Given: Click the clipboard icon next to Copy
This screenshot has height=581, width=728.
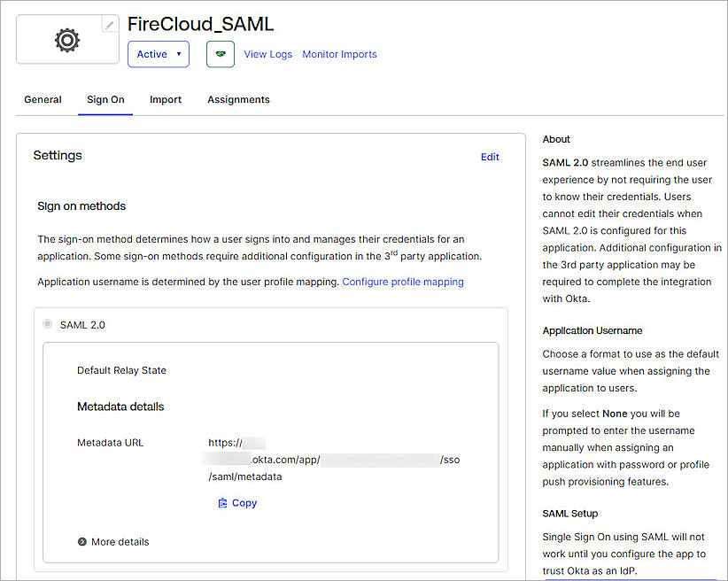Looking at the screenshot, I should coord(224,502).
